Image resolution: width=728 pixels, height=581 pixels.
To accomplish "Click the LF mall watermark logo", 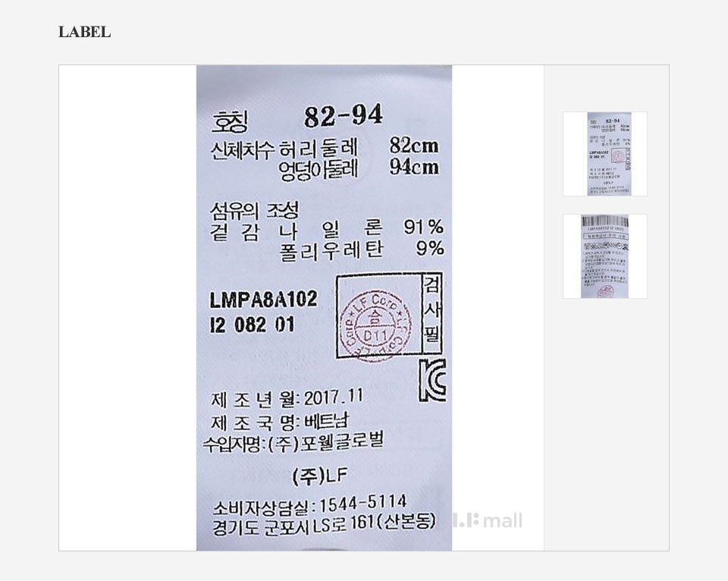I will [x=488, y=520].
